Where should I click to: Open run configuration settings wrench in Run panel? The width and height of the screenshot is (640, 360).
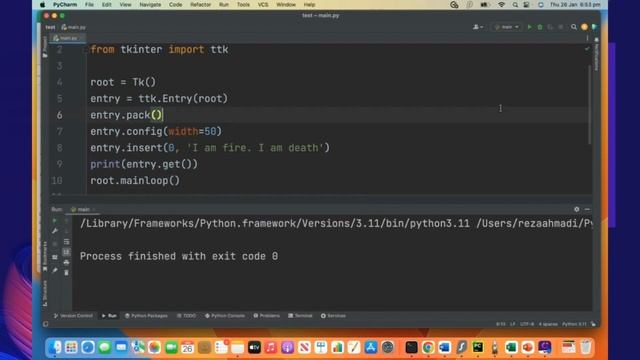[x=55, y=231]
